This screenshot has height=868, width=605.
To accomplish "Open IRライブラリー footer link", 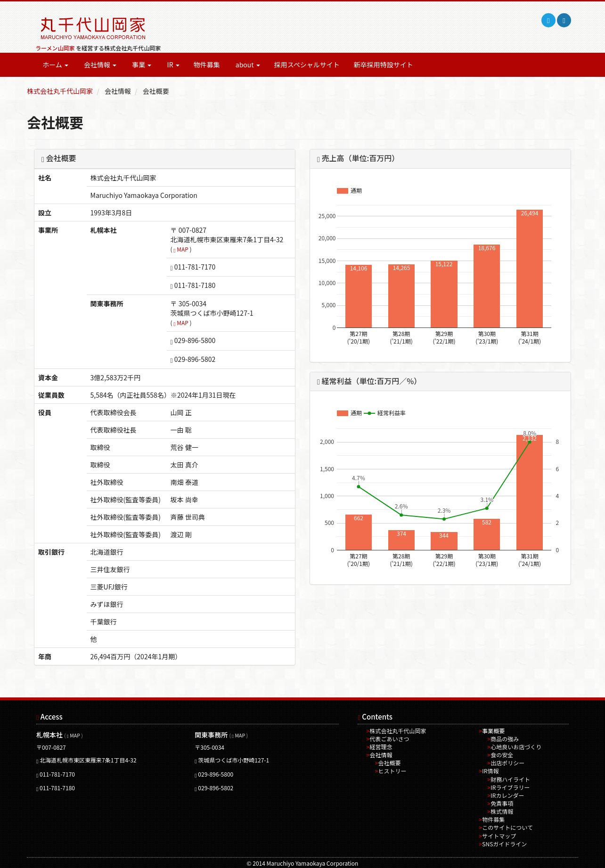I will (510, 788).
